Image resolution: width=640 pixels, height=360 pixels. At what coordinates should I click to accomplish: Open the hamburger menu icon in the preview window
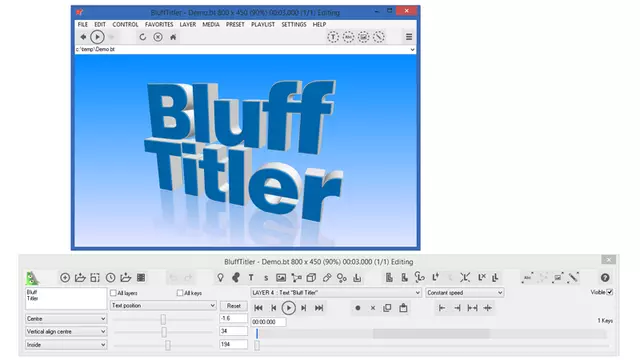click(x=409, y=37)
